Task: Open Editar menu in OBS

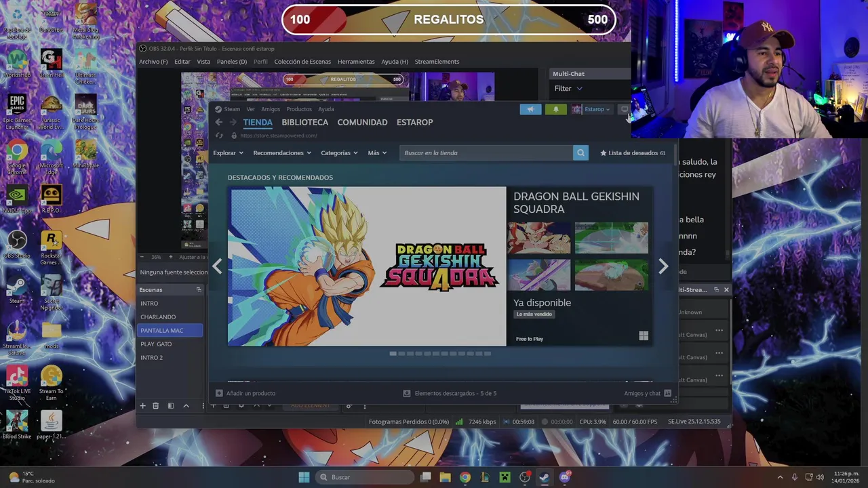Action: pyautogui.click(x=182, y=62)
